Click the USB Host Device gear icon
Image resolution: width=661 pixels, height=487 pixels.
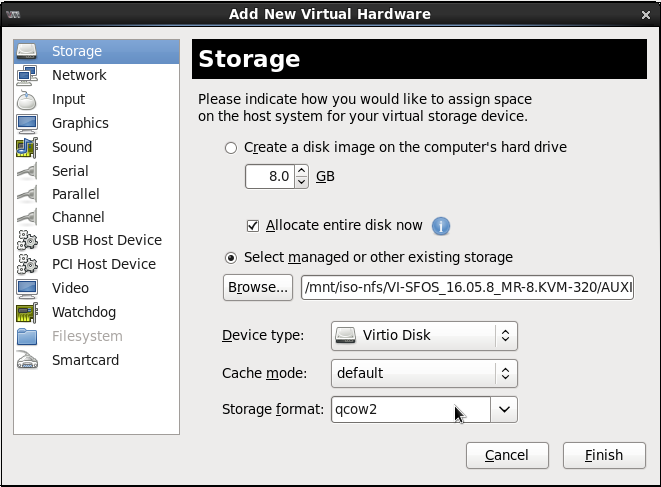[27, 240]
